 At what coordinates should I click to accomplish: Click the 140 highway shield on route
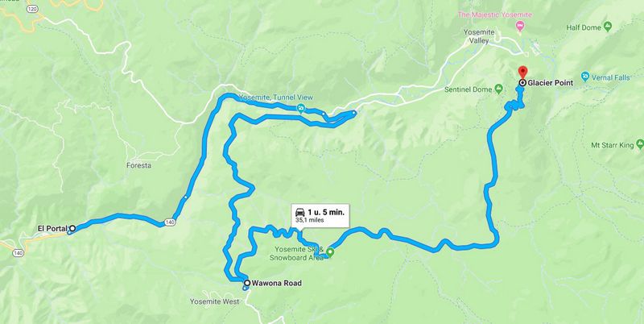click(x=171, y=222)
